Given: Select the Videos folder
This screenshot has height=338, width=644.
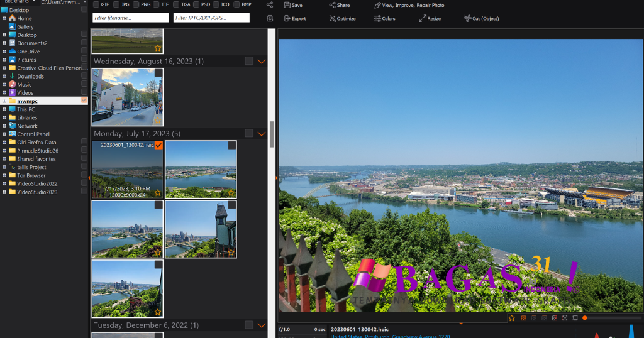Looking at the screenshot, I should pos(25,93).
